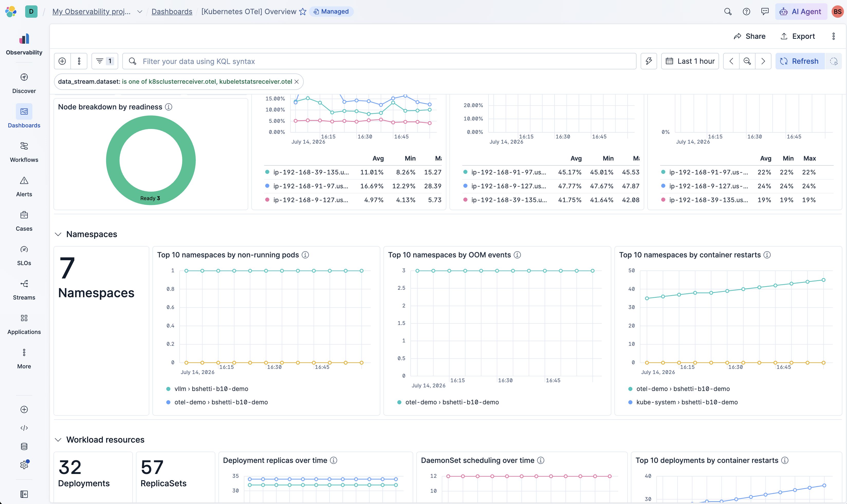Image resolution: width=847 pixels, height=504 pixels.
Task: Open Workflows in the sidebar
Action: pos(24,152)
